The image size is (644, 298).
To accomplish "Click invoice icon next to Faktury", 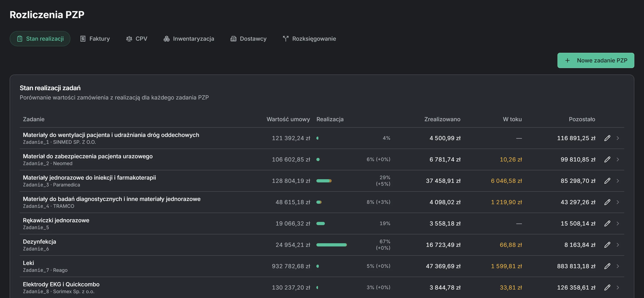I will [83, 39].
